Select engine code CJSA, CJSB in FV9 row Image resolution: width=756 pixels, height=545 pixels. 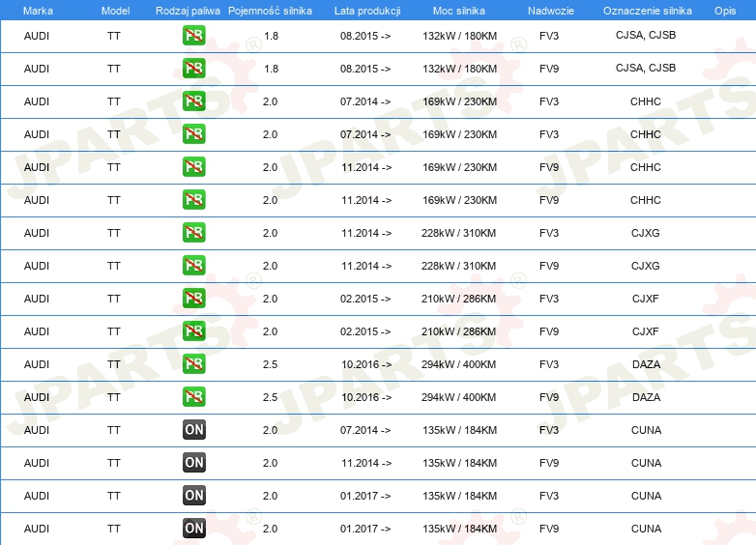[646, 69]
